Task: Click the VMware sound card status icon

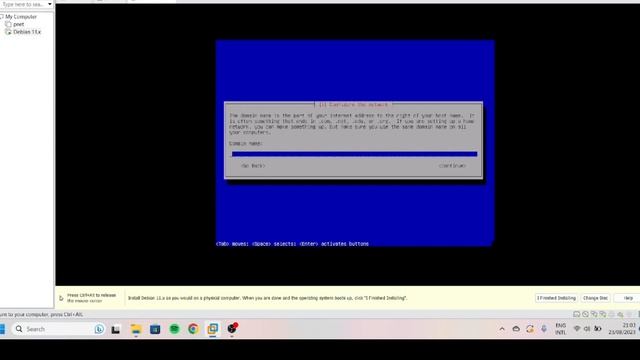Action: [620, 314]
